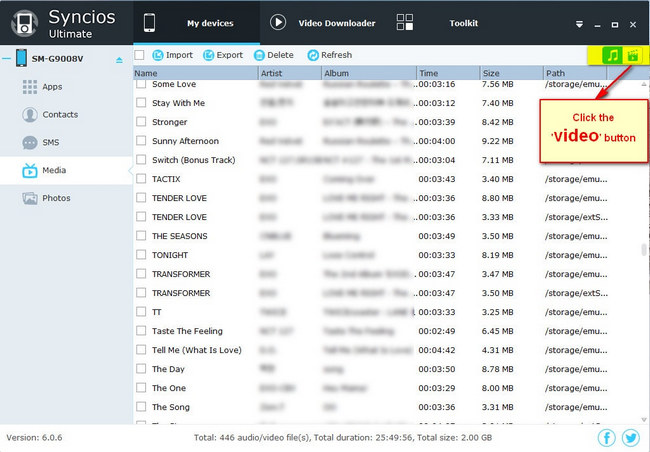The height and width of the screenshot is (452, 650).
Task: Click the total files summary text
Action: (x=343, y=437)
